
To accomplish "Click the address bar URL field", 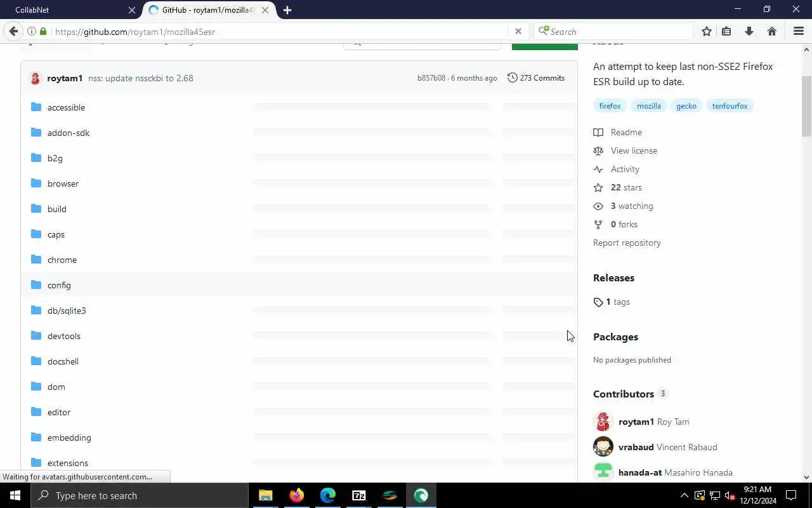I will point(279,31).
